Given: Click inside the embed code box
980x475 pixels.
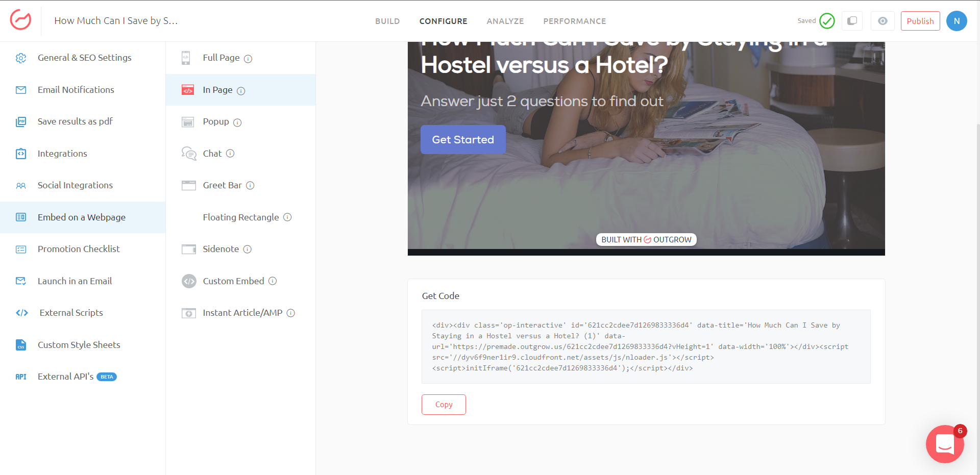Looking at the screenshot, I should pos(646,347).
